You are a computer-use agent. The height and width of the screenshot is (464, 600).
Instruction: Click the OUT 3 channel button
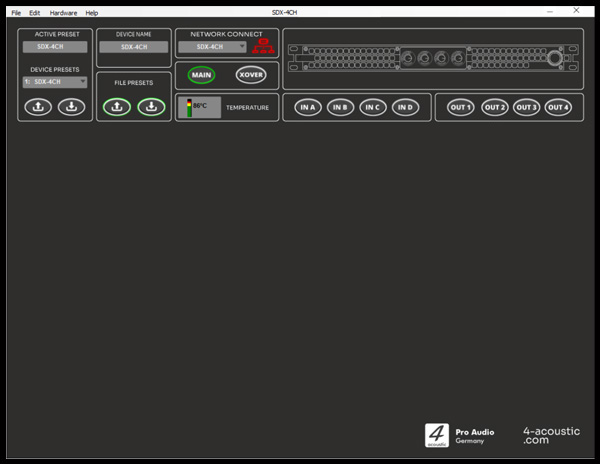click(x=527, y=107)
